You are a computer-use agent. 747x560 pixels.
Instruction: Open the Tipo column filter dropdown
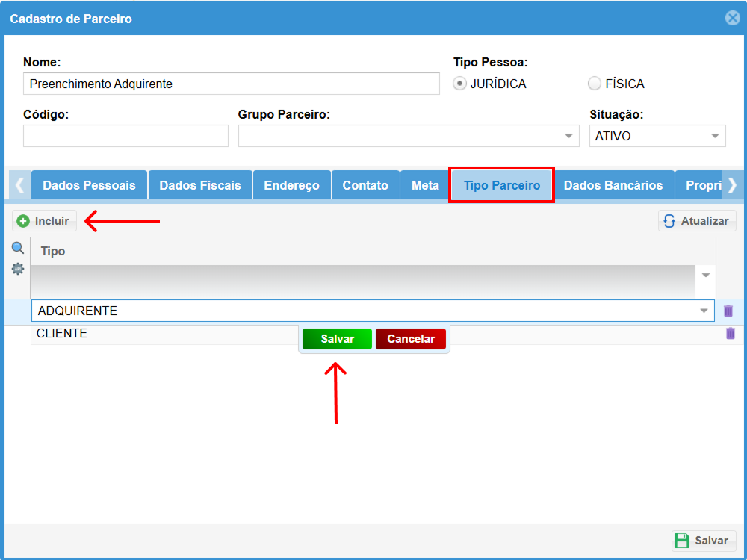click(706, 275)
